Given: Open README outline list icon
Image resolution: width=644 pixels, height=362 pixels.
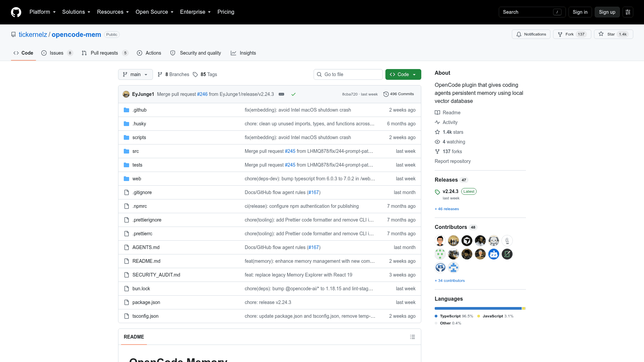Looking at the screenshot, I should (x=413, y=337).
